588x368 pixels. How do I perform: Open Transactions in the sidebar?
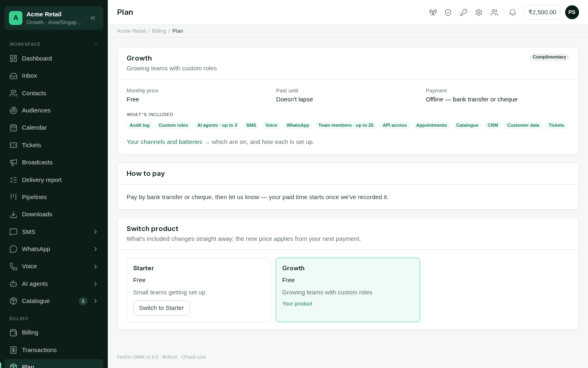coord(54,350)
